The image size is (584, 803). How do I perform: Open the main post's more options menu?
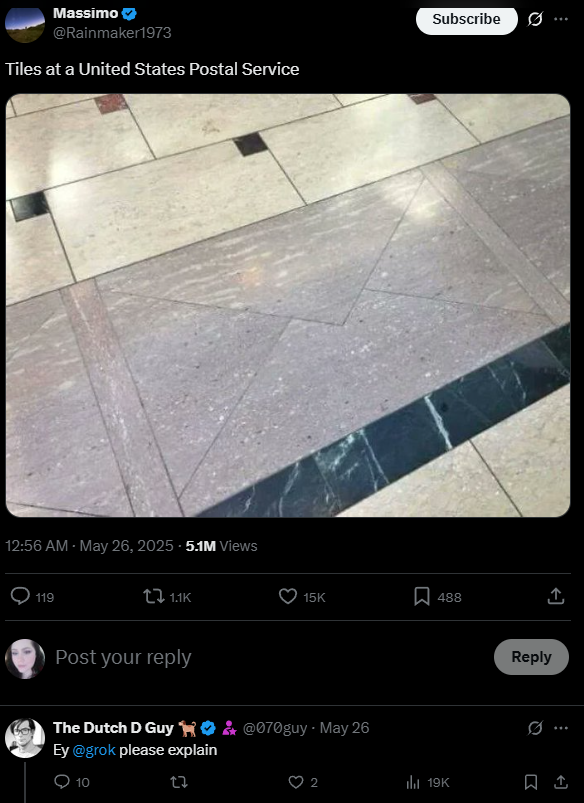(x=561, y=19)
